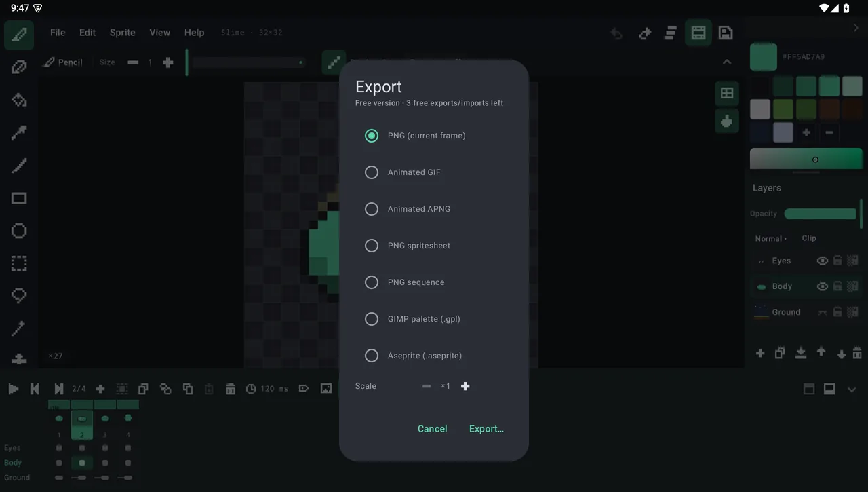Viewport: 868px width, 492px height.
Task: Select Aseprite (.aseprite) export format
Action: (434, 356)
